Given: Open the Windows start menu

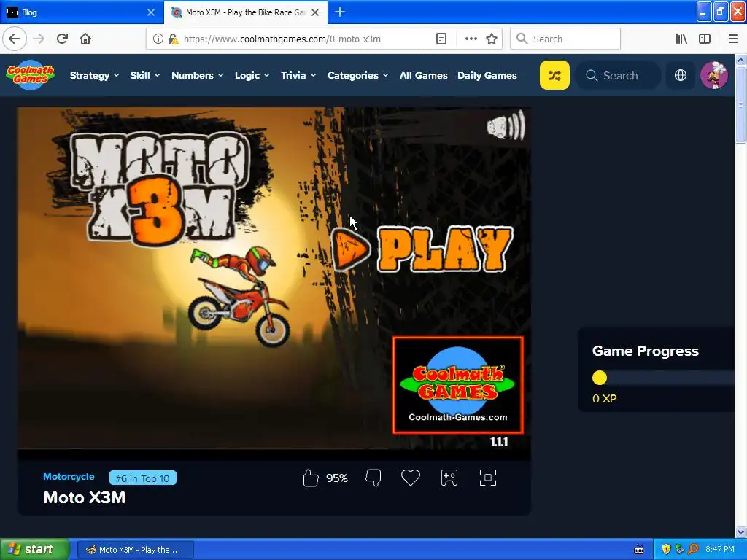Looking at the screenshot, I should click(x=34, y=549).
